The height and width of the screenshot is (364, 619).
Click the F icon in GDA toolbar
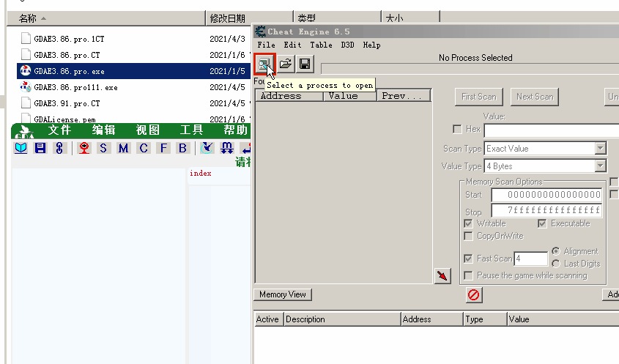[163, 149]
